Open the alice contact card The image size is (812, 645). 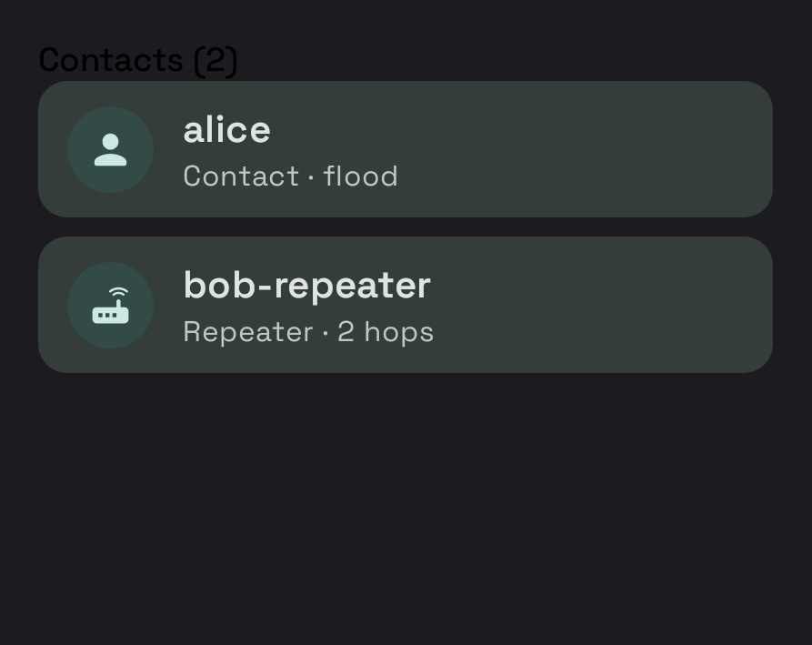406,149
